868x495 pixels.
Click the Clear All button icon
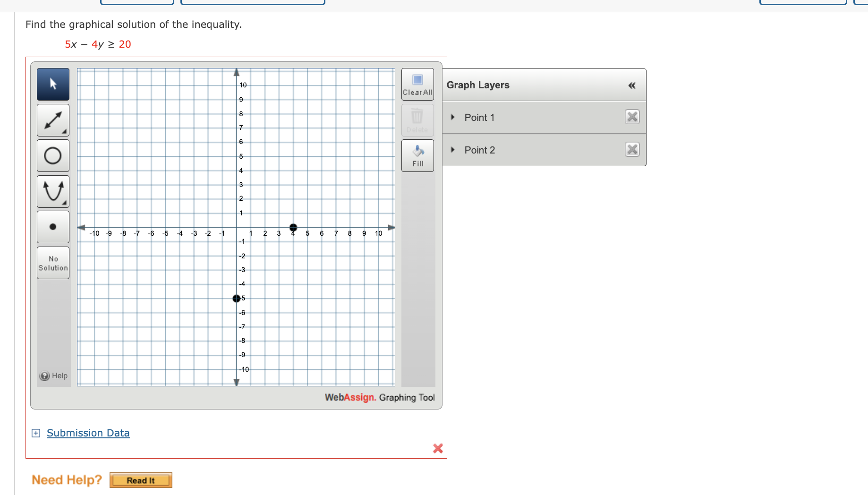[x=417, y=80]
